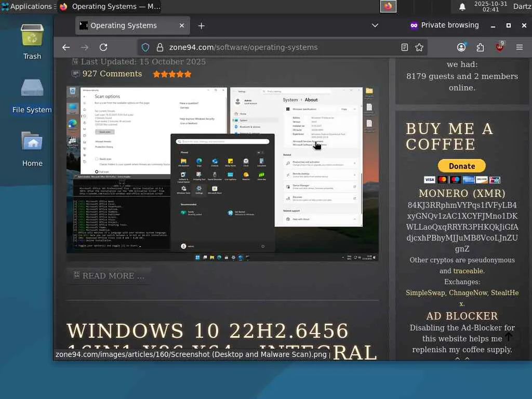The width and height of the screenshot is (532, 399).
Task: Reload the current page
Action: tap(103, 47)
